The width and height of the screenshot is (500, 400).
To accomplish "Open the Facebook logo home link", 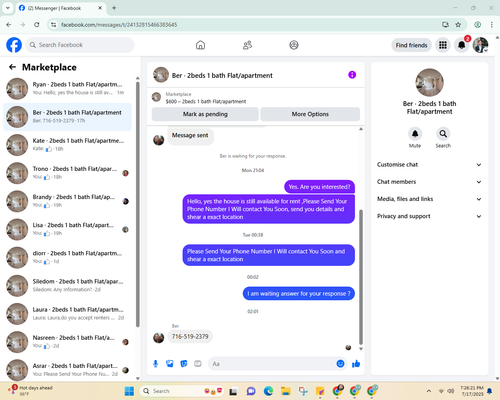I will click(14, 45).
